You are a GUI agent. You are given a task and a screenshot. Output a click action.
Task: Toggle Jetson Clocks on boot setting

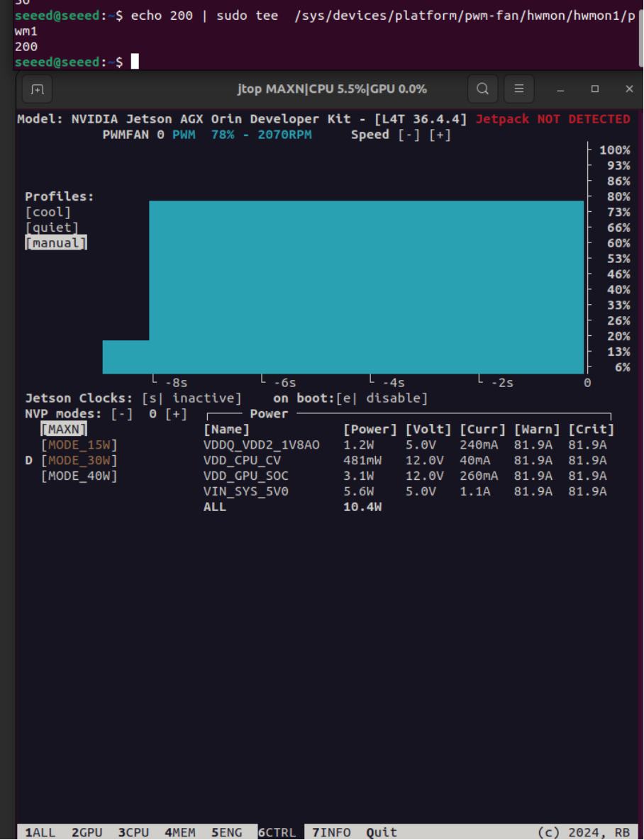pos(382,398)
